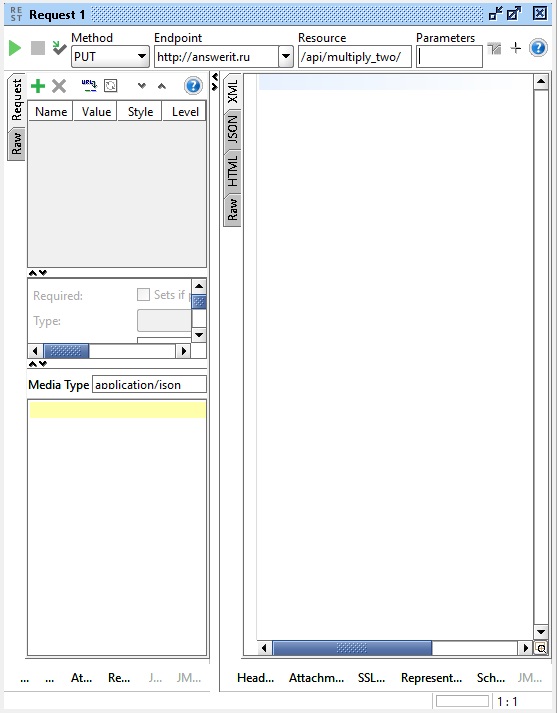
Task: Click the Value column header
Action: click(x=96, y=112)
